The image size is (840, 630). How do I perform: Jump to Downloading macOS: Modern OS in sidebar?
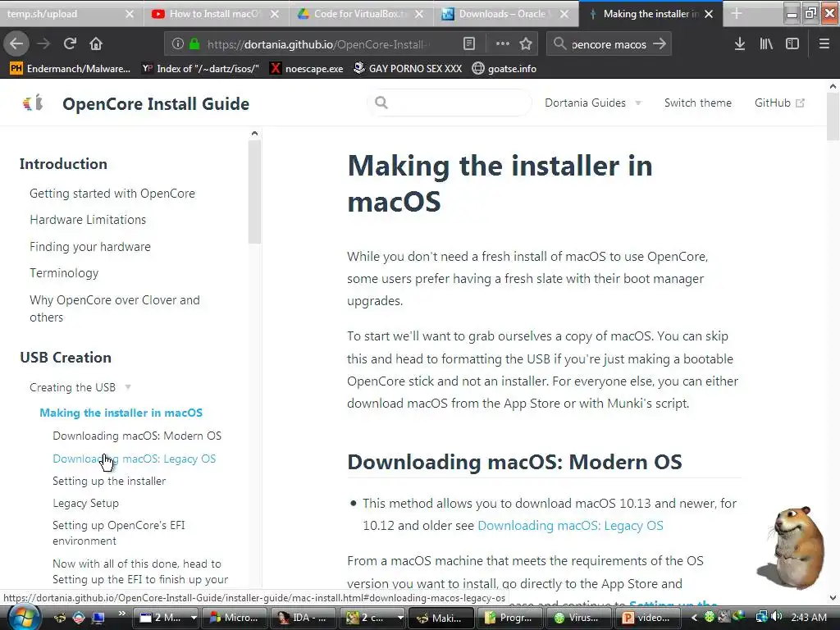137,436
